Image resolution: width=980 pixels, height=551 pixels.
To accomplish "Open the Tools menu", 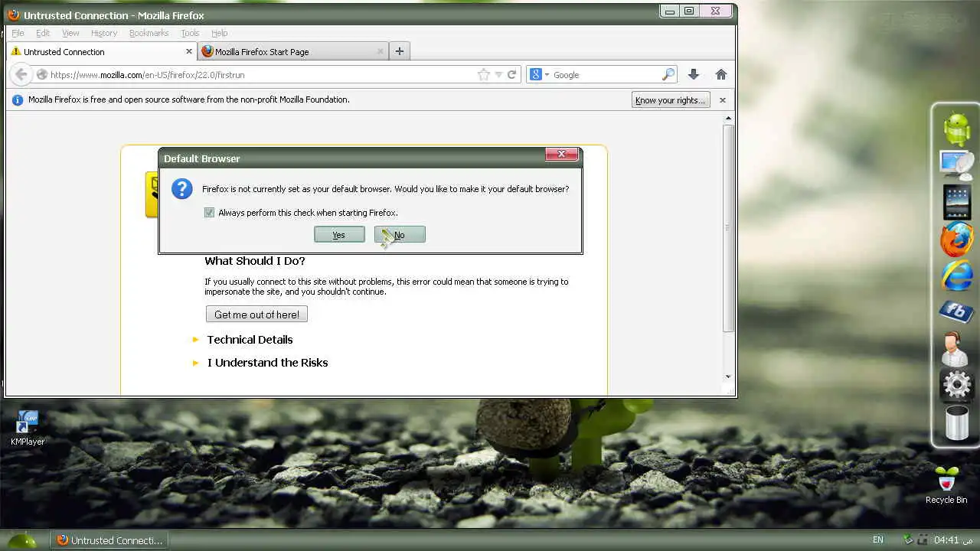I will click(x=190, y=33).
